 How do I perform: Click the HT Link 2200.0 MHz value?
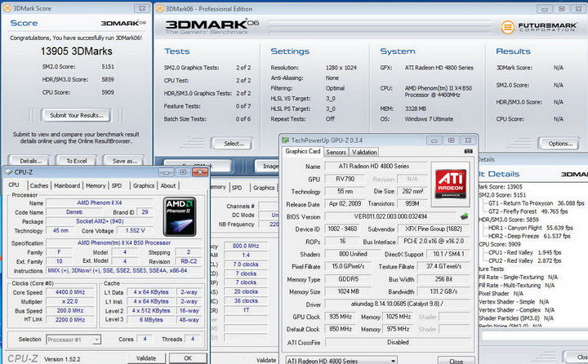pos(70,320)
